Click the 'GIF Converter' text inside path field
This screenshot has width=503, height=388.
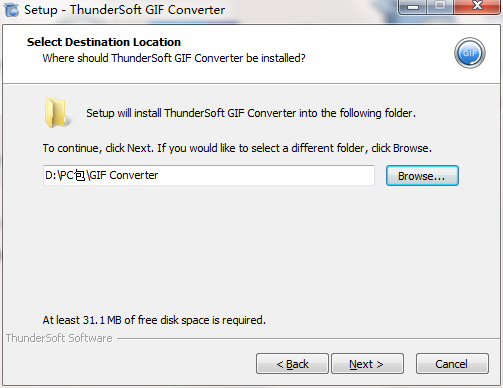click(x=124, y=175)
